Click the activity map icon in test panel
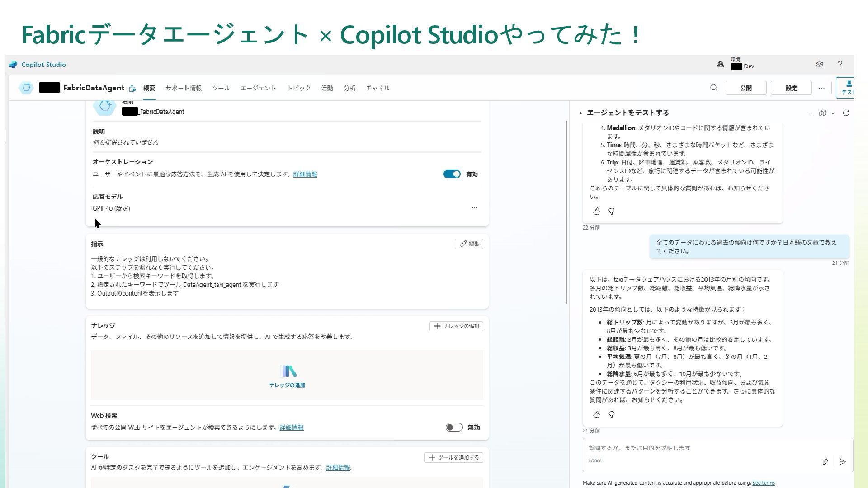The image size is (868, 488). [x=822, y=113]
